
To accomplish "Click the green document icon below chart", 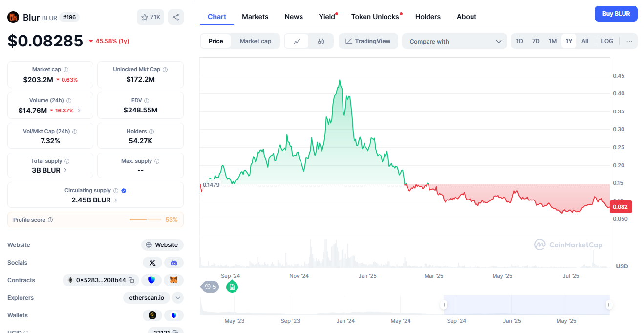I will point(232,287).
